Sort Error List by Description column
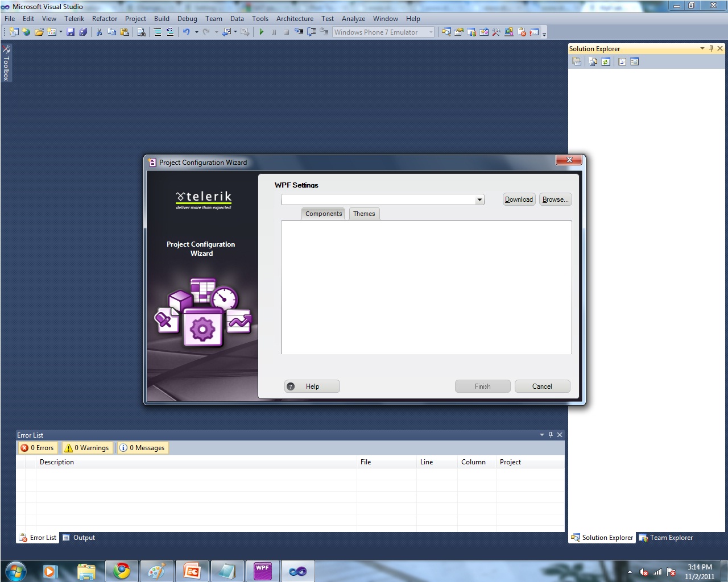 [196, 462]
